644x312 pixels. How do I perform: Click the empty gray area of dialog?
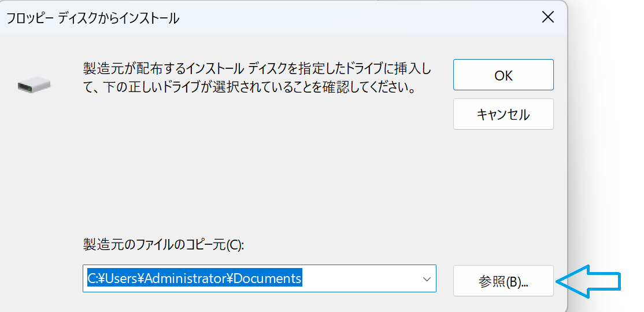[x=260, y=174]
